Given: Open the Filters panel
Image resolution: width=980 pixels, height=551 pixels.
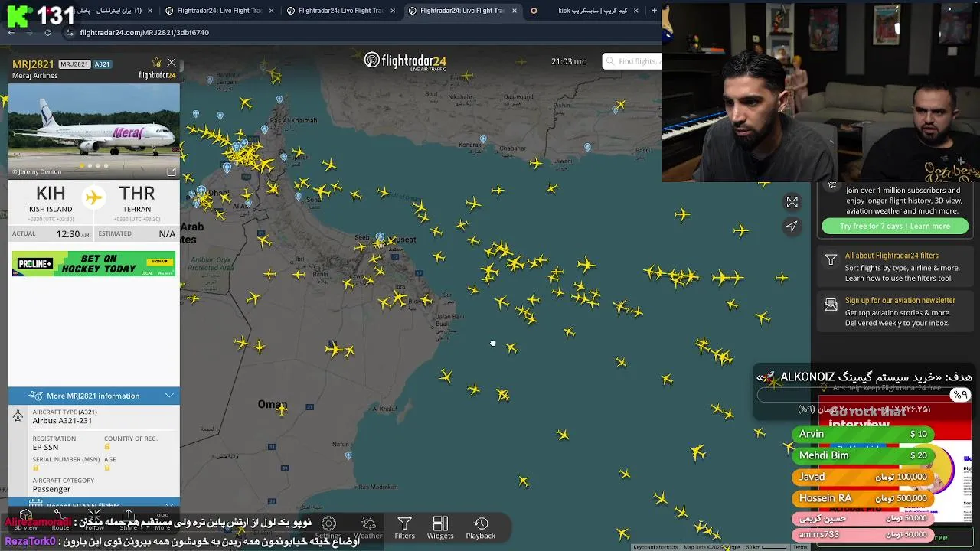Looking at the screenshot, I should 405,528.
